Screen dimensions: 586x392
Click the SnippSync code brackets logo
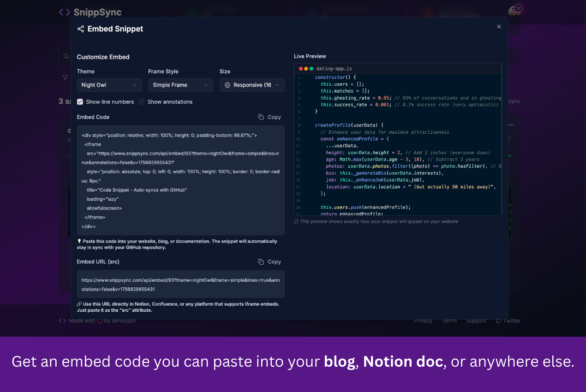click(65, 12)
